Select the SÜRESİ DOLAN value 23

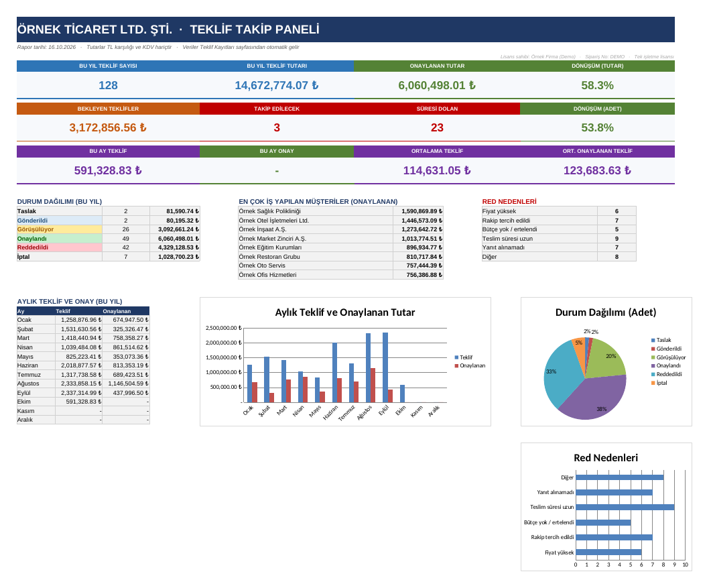point(437,127)
